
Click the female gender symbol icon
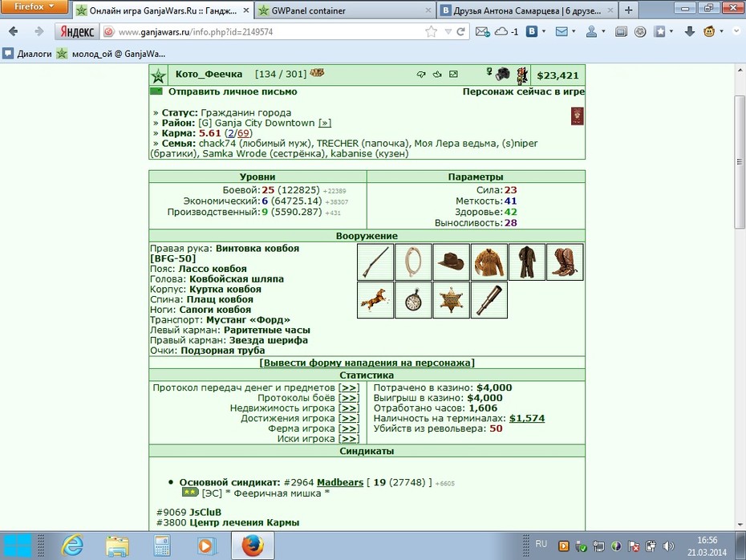[489, 71]
